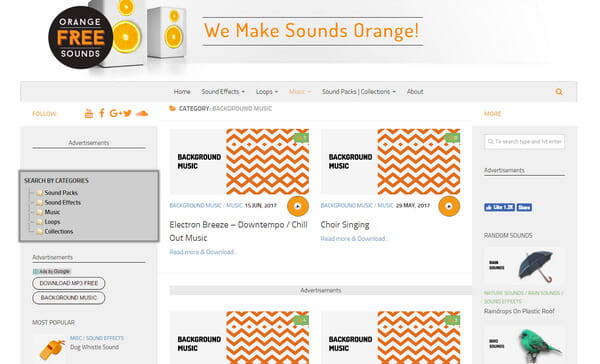Image resolution: width=600 pixels, height=364 pixels.
Task: Click Facebook Like button
Action: pyautogui.click(x=499, y=207)
